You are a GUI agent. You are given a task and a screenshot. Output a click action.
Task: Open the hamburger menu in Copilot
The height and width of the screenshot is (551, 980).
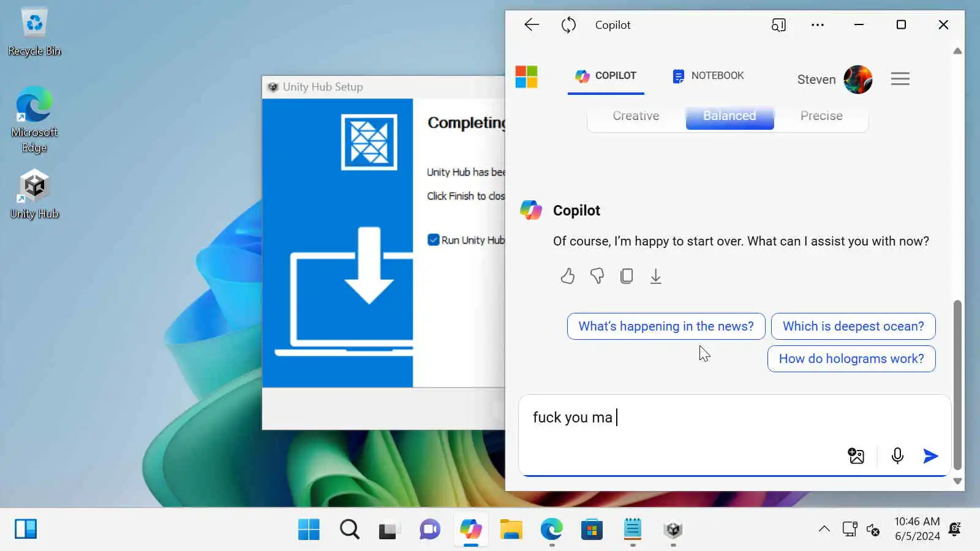coord(900,78)
